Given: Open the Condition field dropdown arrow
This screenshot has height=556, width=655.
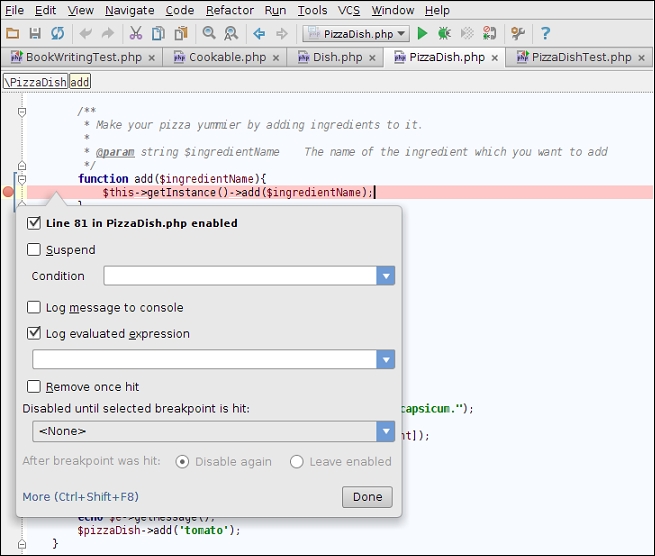Looking at the screenshot, I should click(386, 276).
